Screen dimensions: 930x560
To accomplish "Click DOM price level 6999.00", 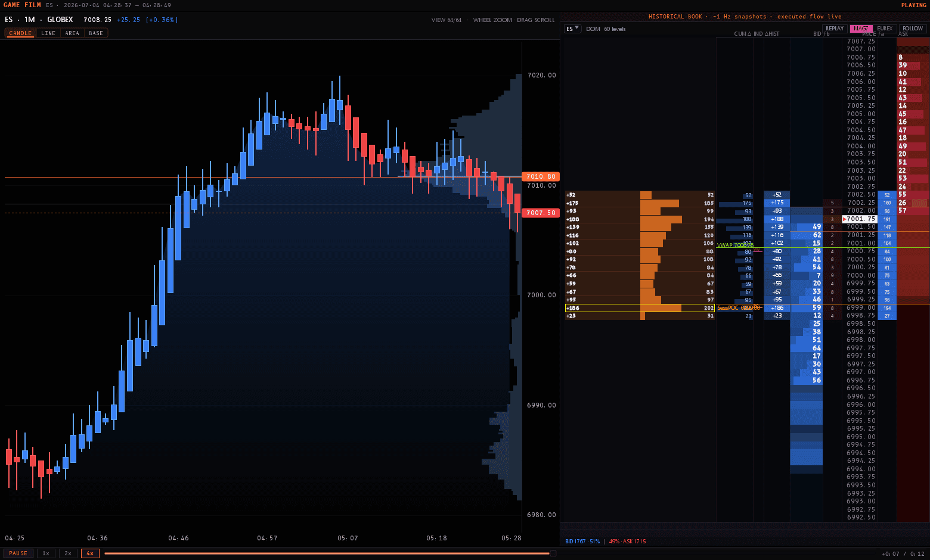I will [861, 307].
